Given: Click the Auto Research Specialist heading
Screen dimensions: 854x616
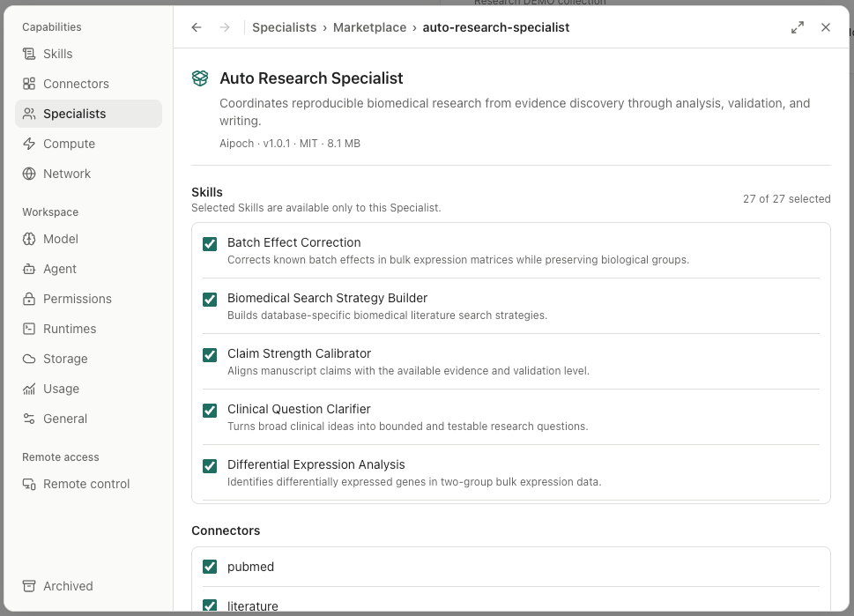Looking at the screenshot, I should pos(311,78).
